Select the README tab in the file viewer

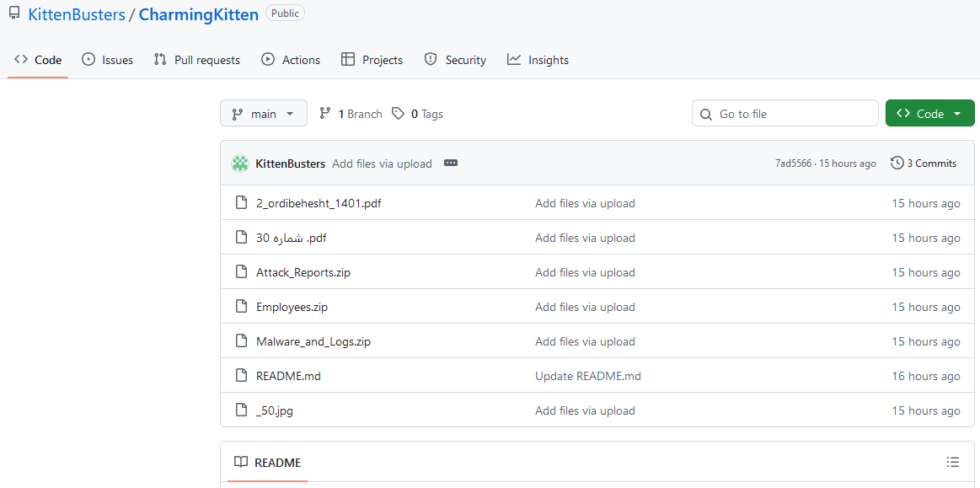tap(267, 462)
